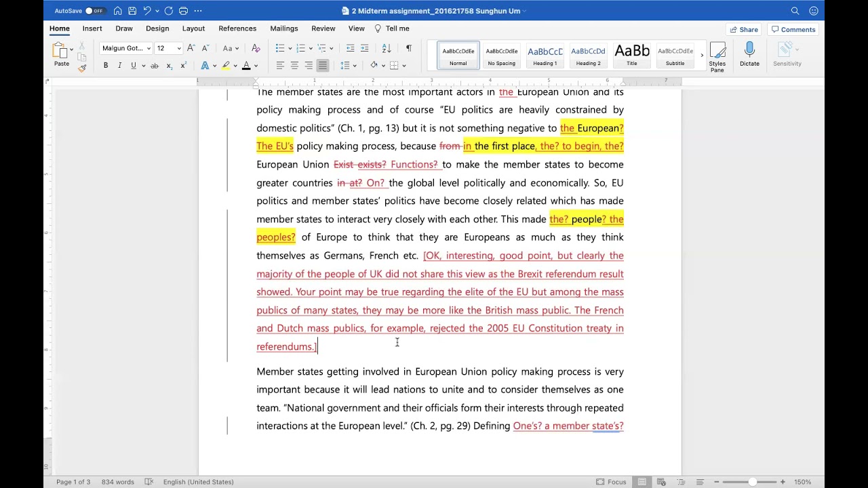The height and width of the screenshot is (488, 868).
Task: Undo the last action
Action: pos(146,11)
